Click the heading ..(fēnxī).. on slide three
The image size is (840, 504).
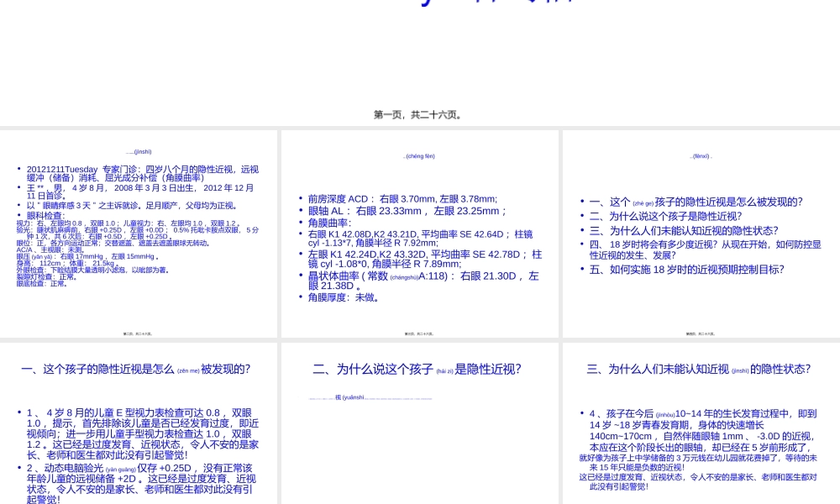click(x=700, y=155)
